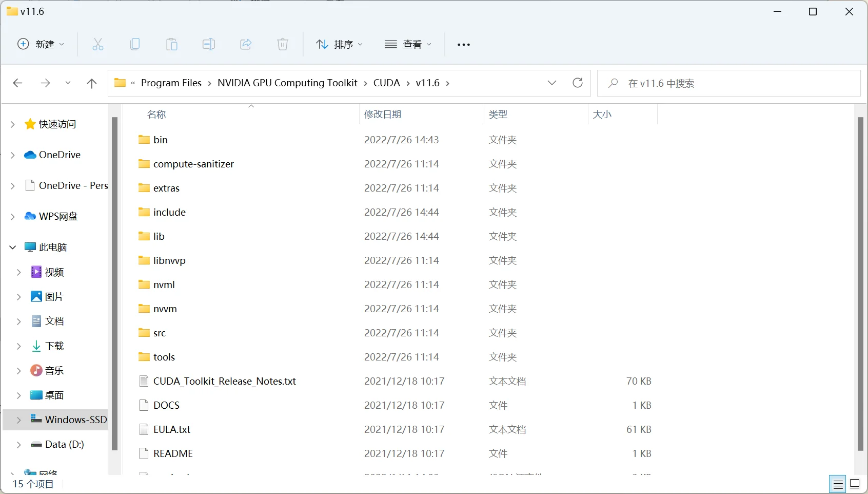
Task: Click CUDA in the address breadcrumb
Action: [386, 83]
